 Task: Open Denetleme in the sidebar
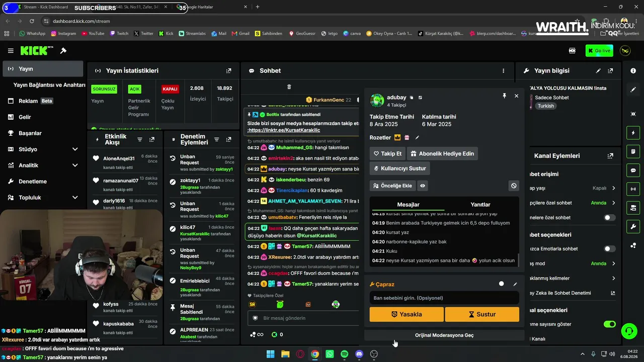coord(43,182)
